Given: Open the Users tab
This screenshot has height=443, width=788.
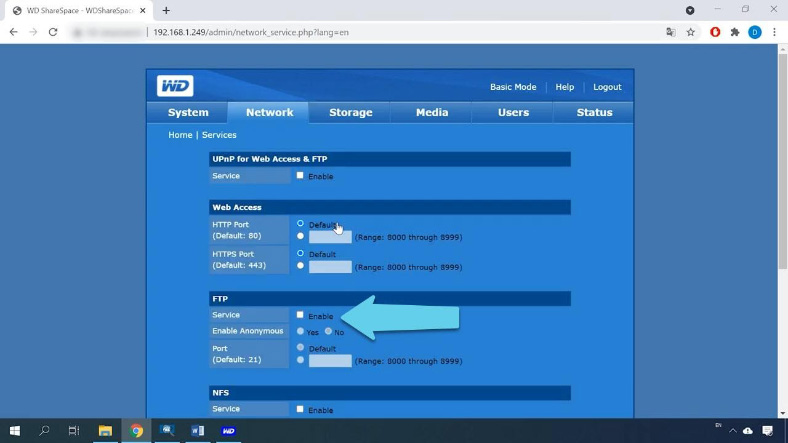Looking at the screenshot, I should pos(513,113).
